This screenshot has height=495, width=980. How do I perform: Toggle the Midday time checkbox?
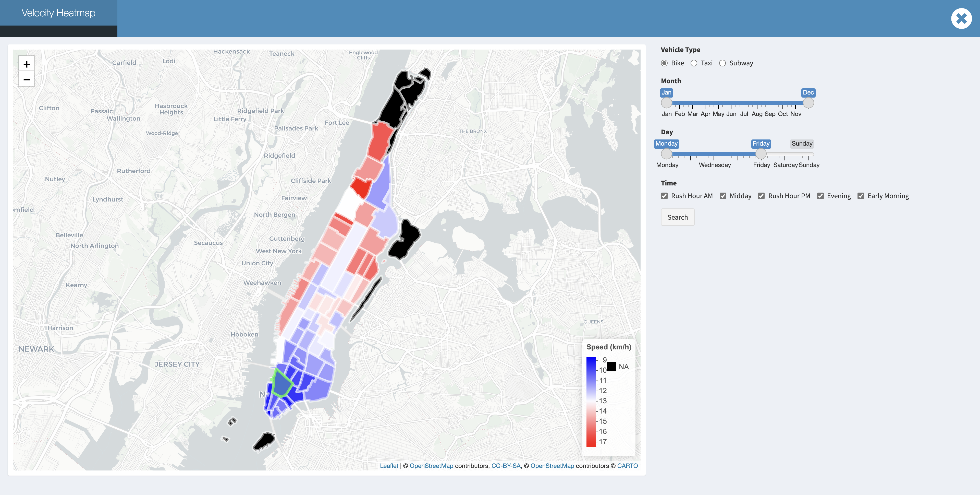[723, 196]
